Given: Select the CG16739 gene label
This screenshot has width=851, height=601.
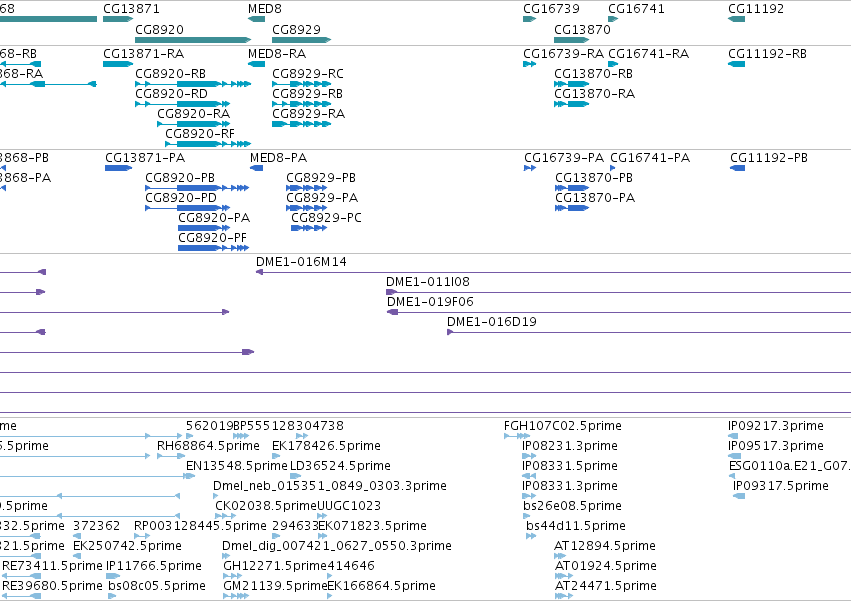Looking at the screenshot, I should click(x=551, y=9).
